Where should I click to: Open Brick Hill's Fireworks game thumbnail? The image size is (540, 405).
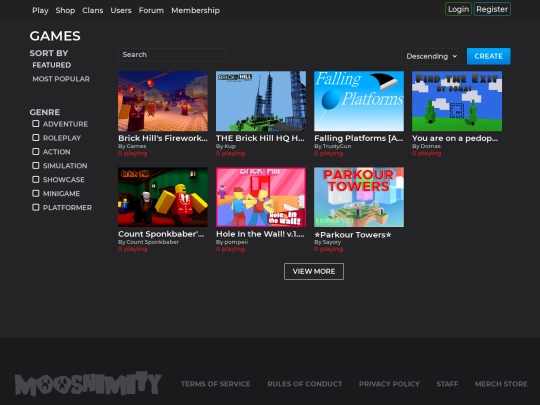coord(163,101)
